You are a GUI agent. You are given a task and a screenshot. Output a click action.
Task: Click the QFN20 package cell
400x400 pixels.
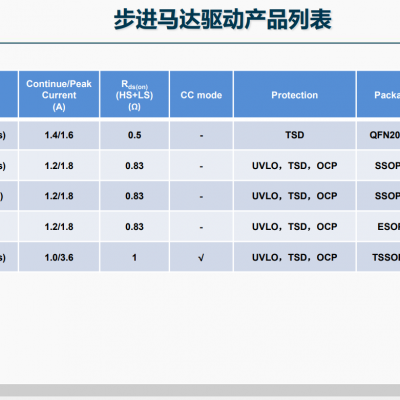(x=379, y=135)
